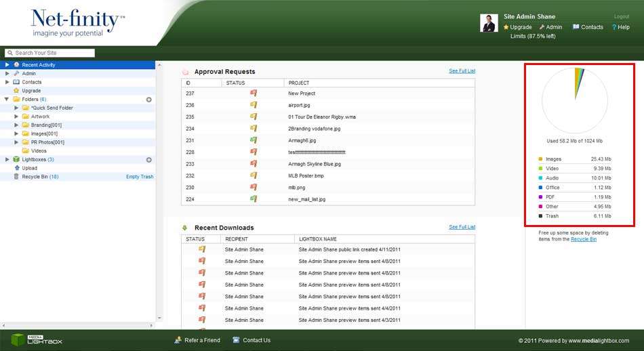644x351 pixels.
Task: Add a new folder with the plus icon
Action: (148, 100)
